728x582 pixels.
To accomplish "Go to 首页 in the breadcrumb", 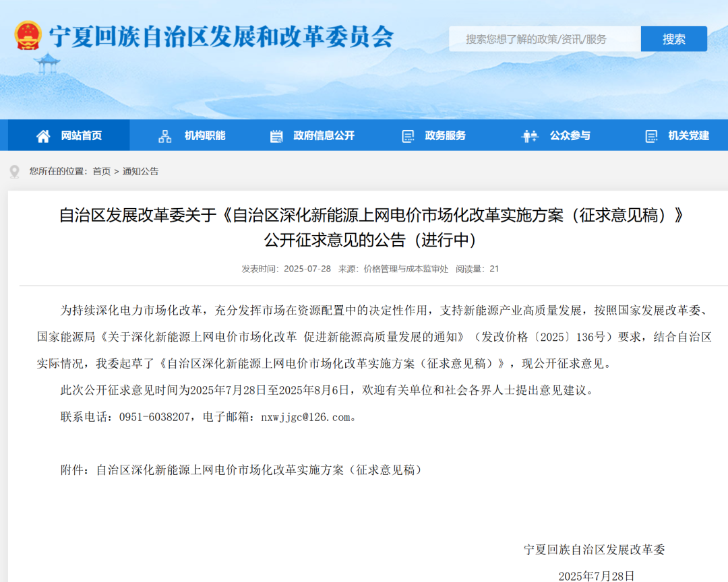I will coord(102,171).
